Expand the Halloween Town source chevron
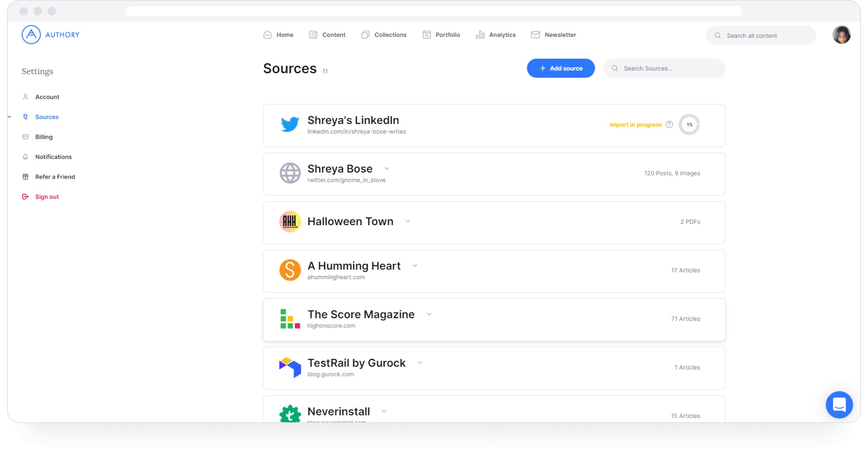Image resolution: width=868 pixels, height=458 pixels. 408,221
